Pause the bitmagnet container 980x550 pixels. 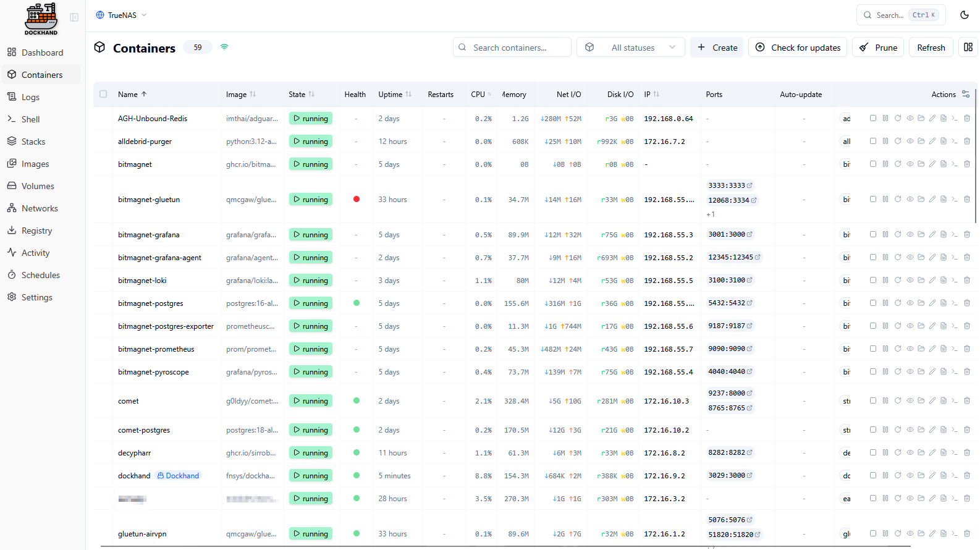click(885, 164)
